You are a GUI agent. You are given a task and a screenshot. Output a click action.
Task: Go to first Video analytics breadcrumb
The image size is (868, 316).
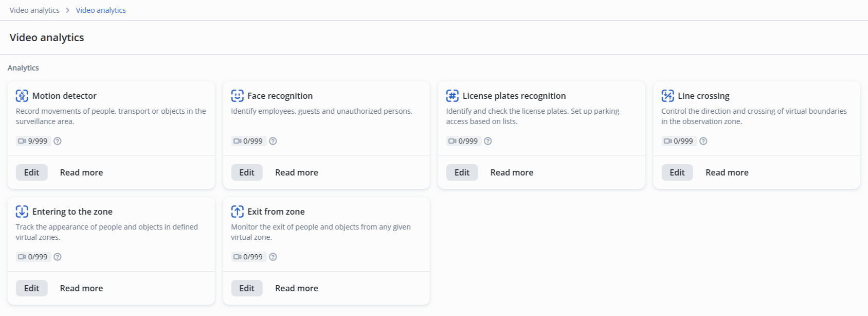[34, 10]
